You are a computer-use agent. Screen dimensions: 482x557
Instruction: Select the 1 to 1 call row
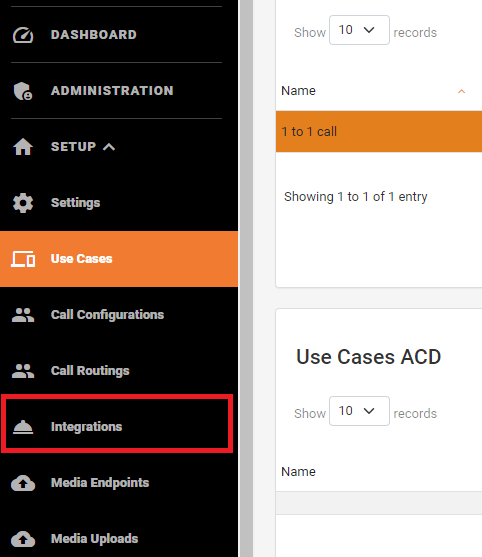(x=379, y=132)
